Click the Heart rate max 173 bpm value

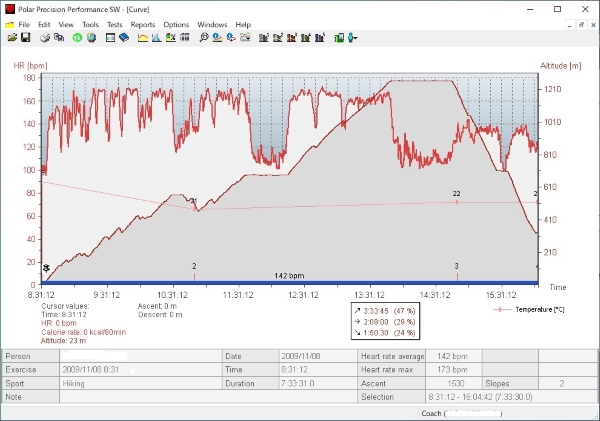453,370
